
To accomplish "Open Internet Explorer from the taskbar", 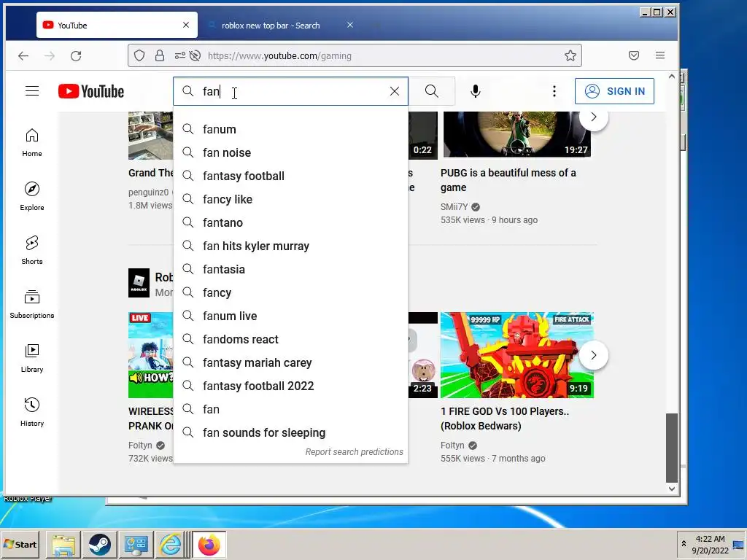I will click(170, 545).
